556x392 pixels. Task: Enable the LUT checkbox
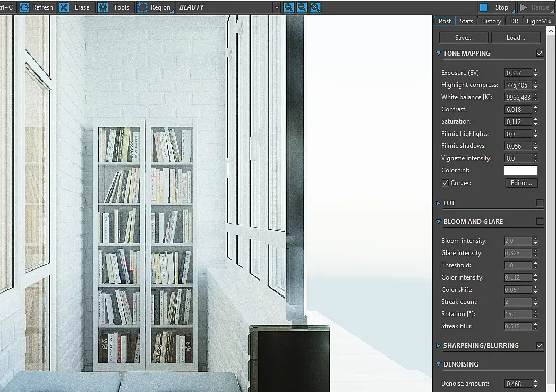(540, 203)
